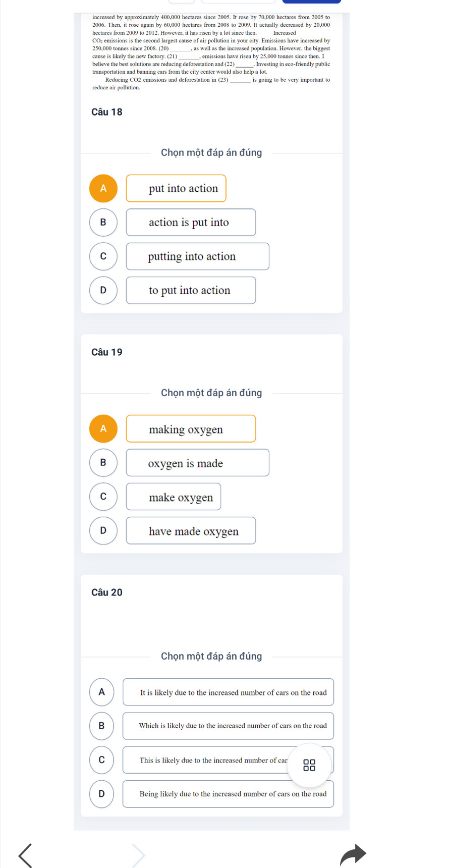The height and width of the screenshot is (868, 449).
Task: Select option A circle in Câu 18
Action: (x=103, y=188)
